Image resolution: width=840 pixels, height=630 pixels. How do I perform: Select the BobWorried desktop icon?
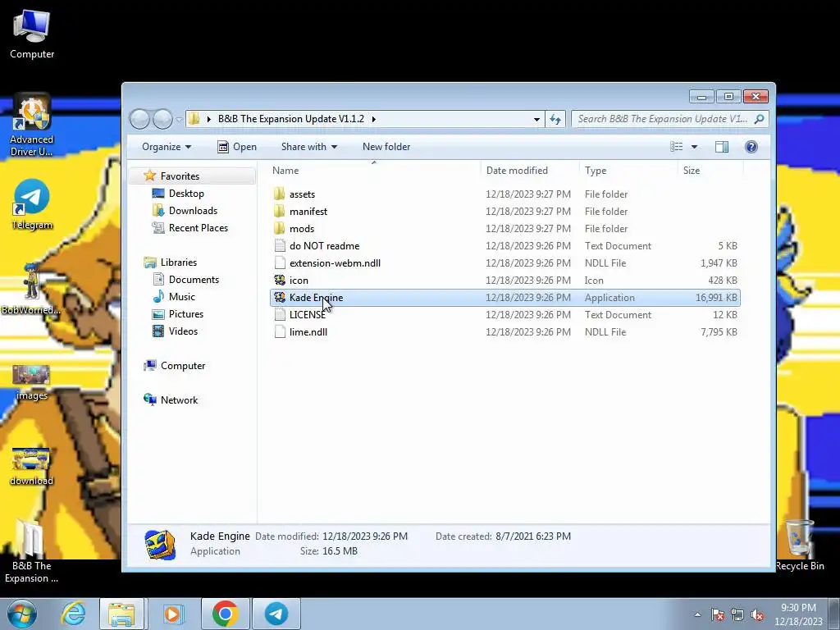pyautogui.click(x=31, y=288)
